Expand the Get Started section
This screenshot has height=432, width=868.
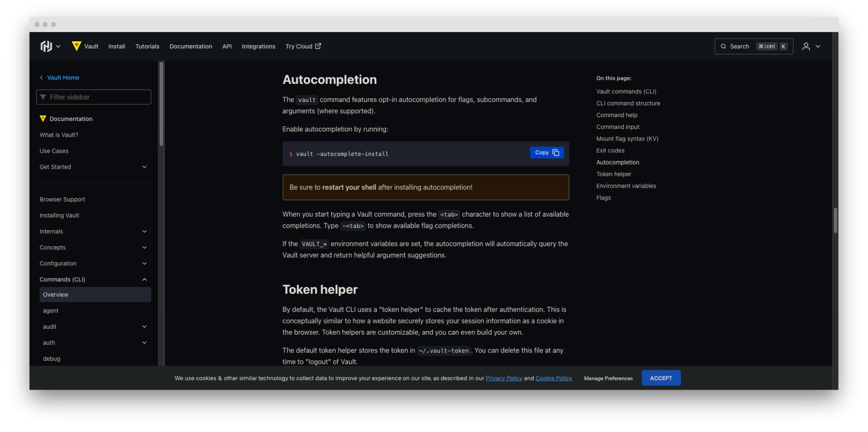145,167
